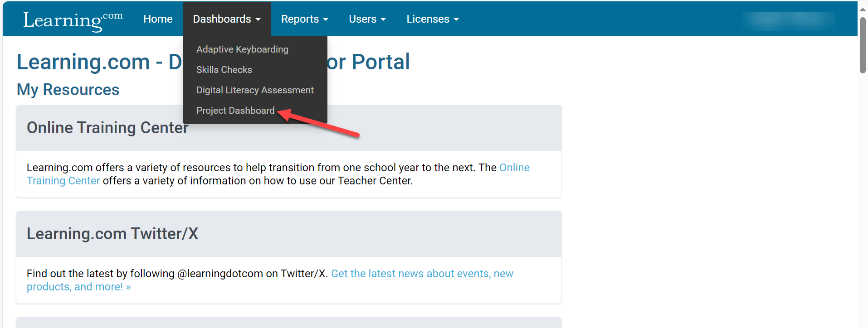This screenshot has width=868, height=328.
Task: Follow the Online Training Center hyperlink
Action: pos(514,168)
